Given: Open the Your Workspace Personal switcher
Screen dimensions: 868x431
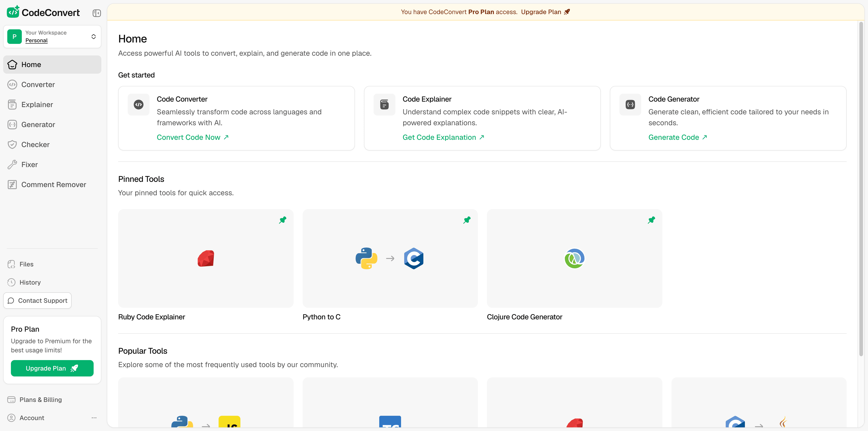Looking at the screenshot, I should (x=52, y=36).
